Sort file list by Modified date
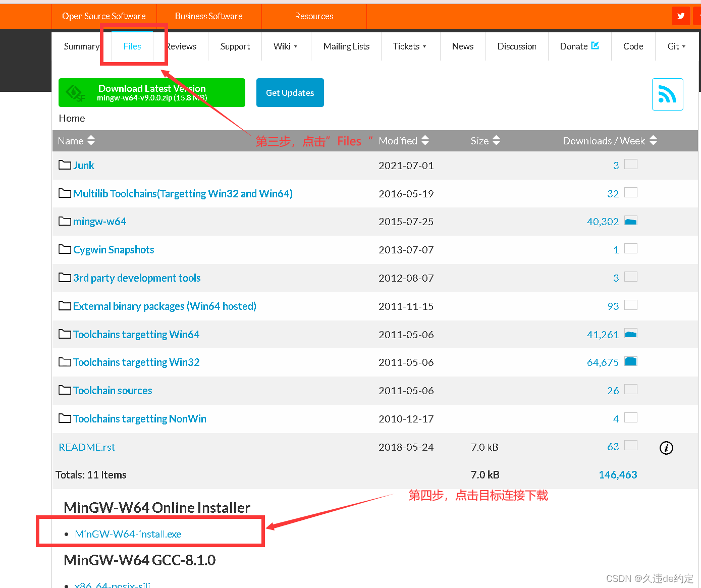 pos(404,141)
